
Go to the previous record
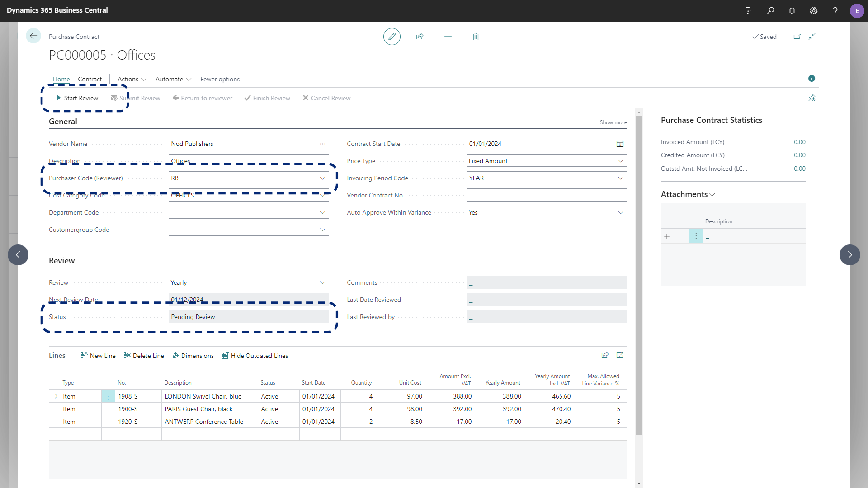click(18, 255)
